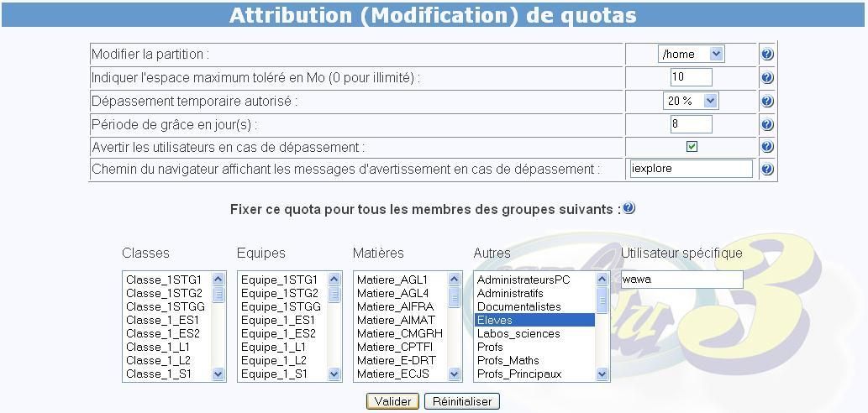Click the iexplore browser path field
This screenshot has width=868, height=413.
691,169
